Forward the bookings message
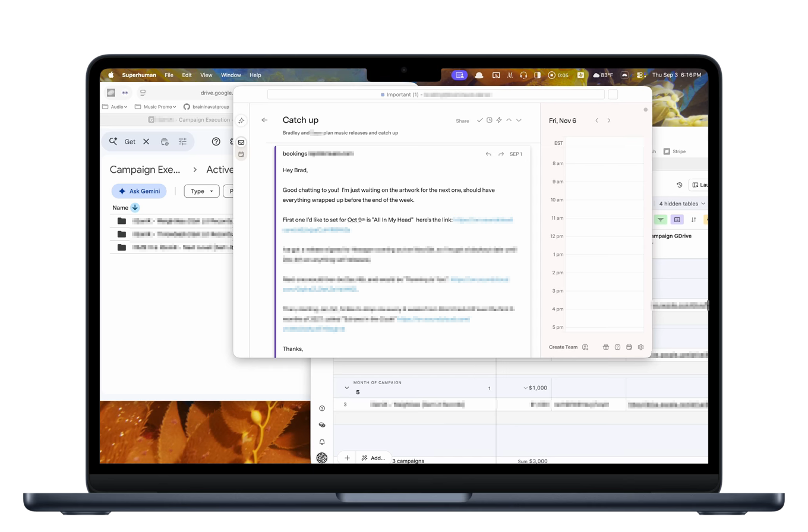The image size is (808, 532). pos(501,154)
